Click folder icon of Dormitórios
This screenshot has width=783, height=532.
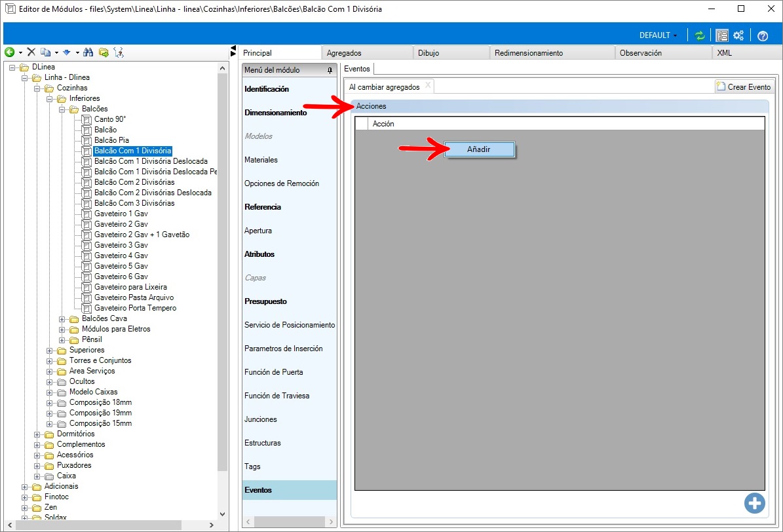point(49,434)
